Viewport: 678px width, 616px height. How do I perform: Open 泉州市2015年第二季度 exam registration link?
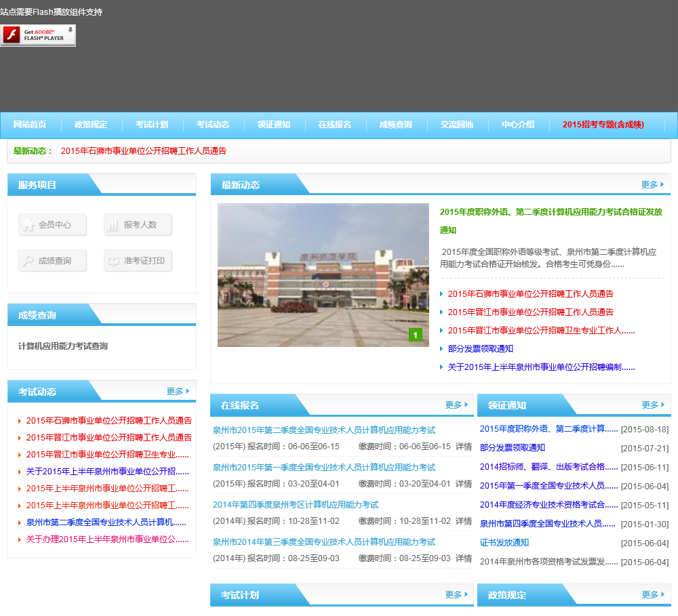coord(324,430)
